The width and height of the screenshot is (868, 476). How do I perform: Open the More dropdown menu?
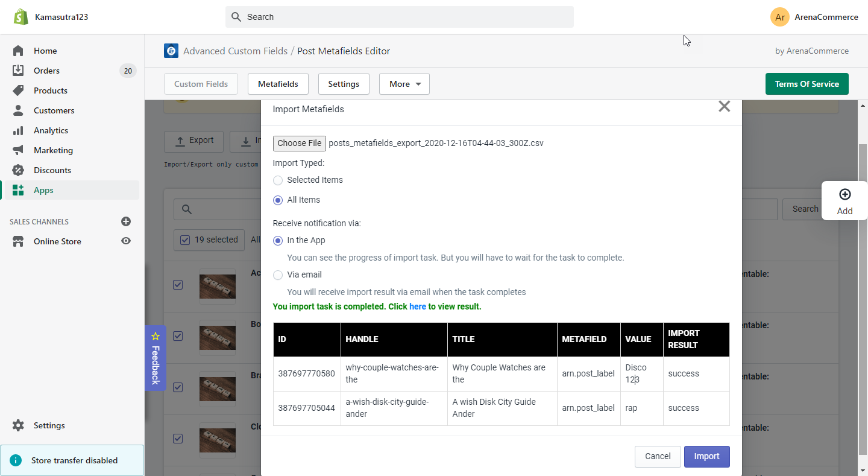tap(404, 84)
